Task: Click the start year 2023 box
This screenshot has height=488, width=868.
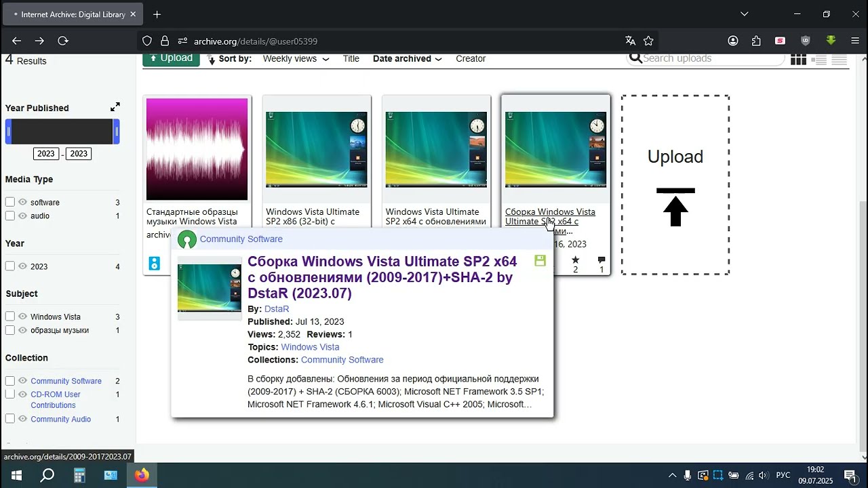Action: click(x=46, y=154)
